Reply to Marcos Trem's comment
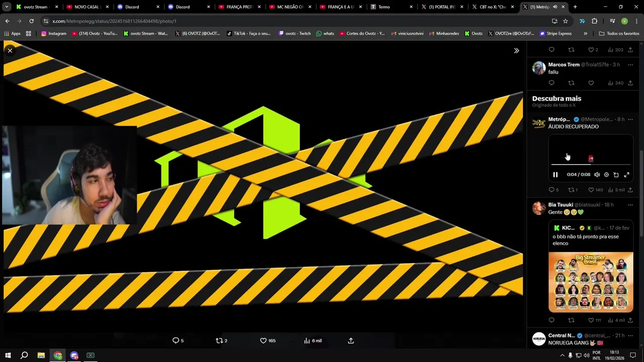The height and width of the screenshot is (362, 644). tap(551, 83)
